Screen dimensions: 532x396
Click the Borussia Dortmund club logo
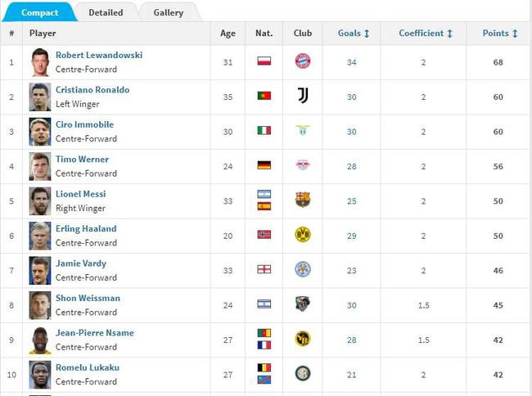(303, 235)
